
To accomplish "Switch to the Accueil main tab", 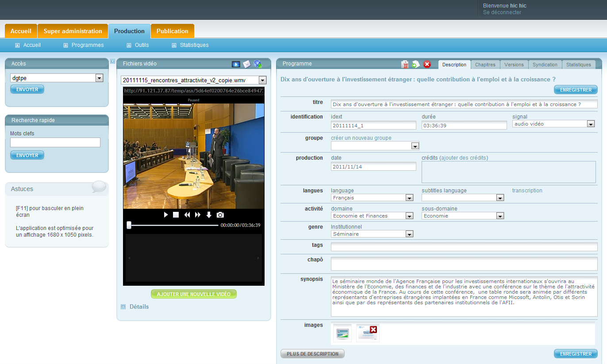I will click(21, 31).
